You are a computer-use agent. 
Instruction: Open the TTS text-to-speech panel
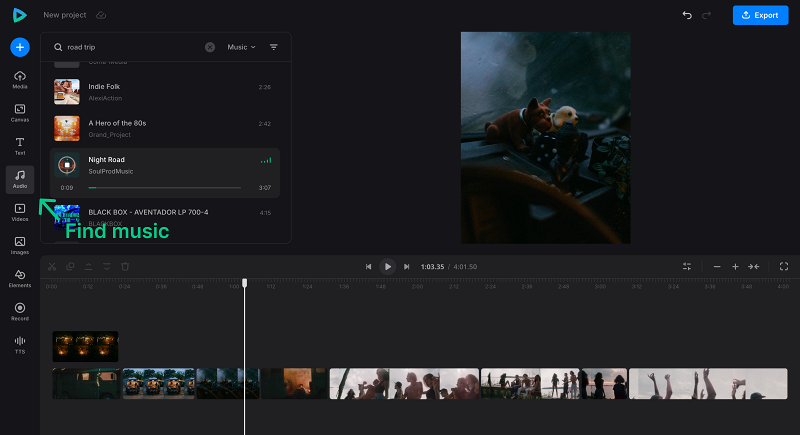click(x=20, y=345)
